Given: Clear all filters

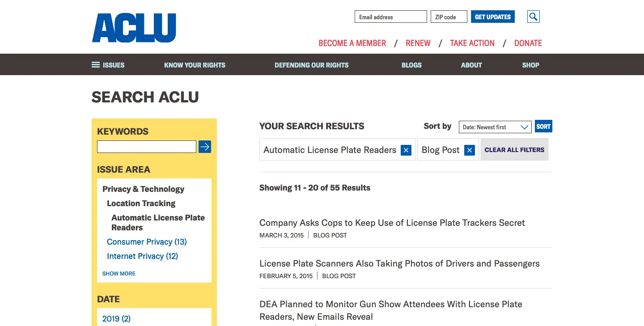Looking at the screenshot, I should (514, 150).
